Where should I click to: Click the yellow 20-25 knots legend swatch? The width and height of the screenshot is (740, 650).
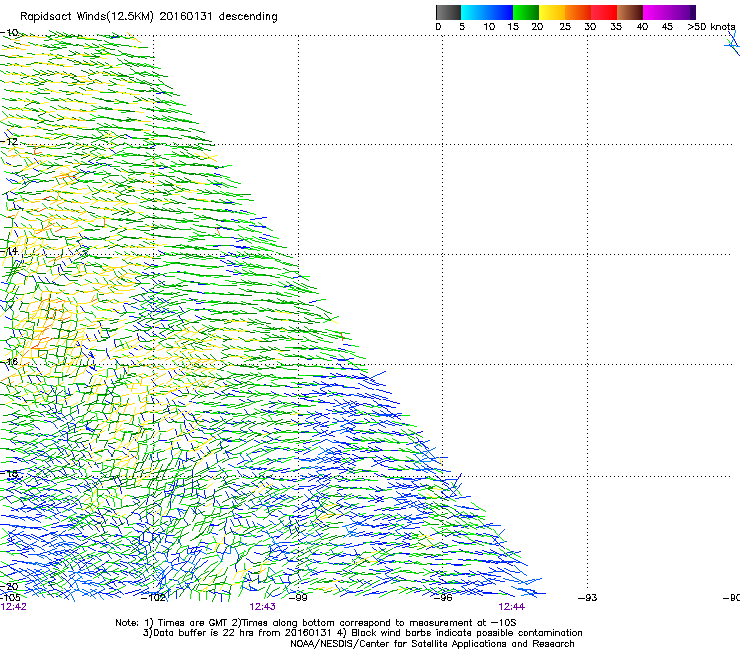(x=552, y=12)
